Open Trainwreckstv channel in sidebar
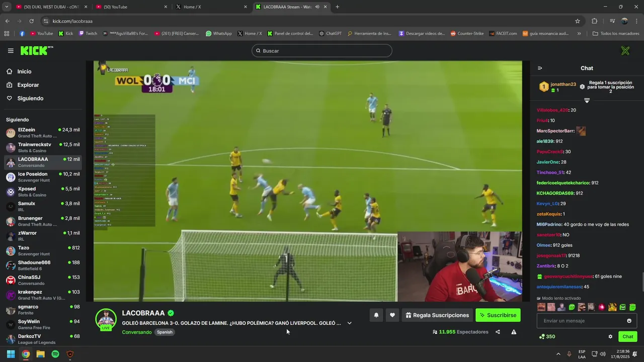 click(43, 147)
